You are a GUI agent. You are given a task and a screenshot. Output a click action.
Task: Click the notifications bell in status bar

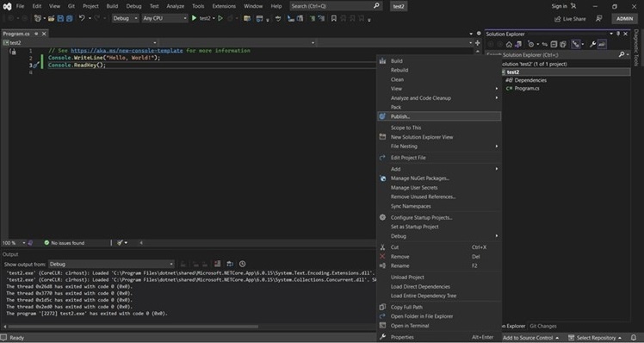[x=634, y=338]
